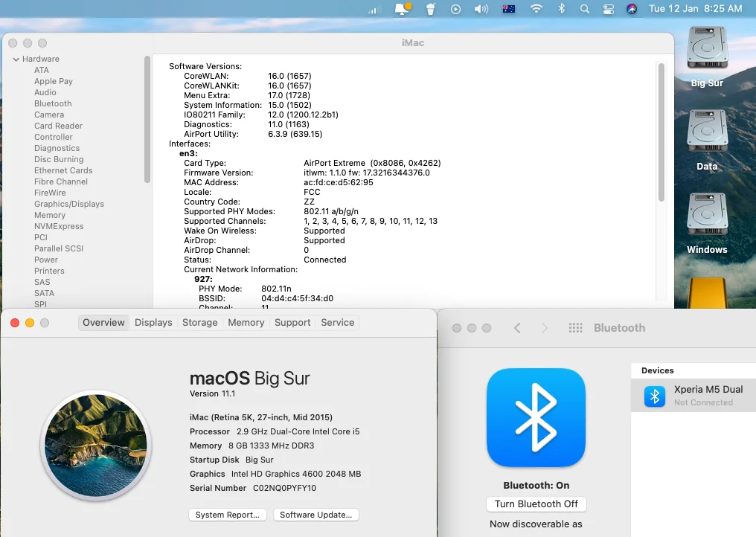Select Camera in the sidebar
The image size is (756, 537).
pyautogui.click(x=49, y=115)
